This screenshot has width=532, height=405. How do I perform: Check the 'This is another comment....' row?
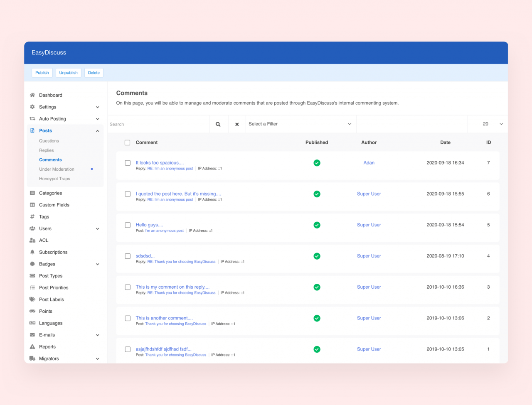tap(128, 318)
